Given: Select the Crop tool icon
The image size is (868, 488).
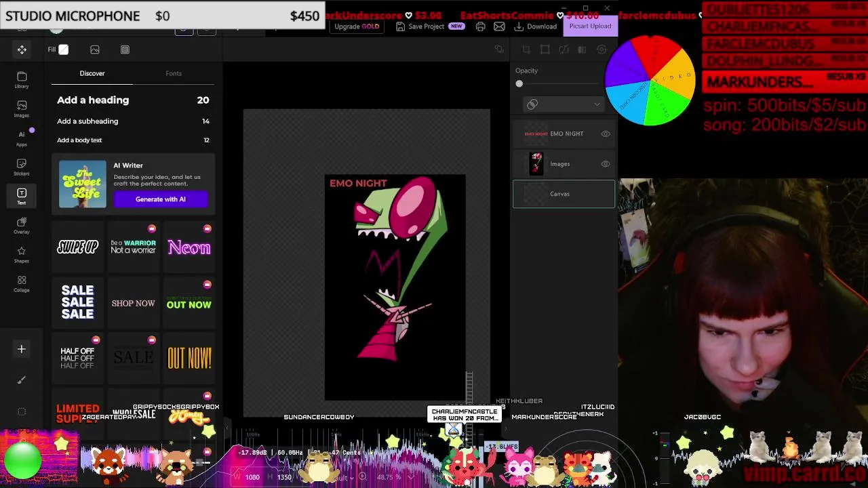Looking at the screenshot, I should click(x=526, y=49).
